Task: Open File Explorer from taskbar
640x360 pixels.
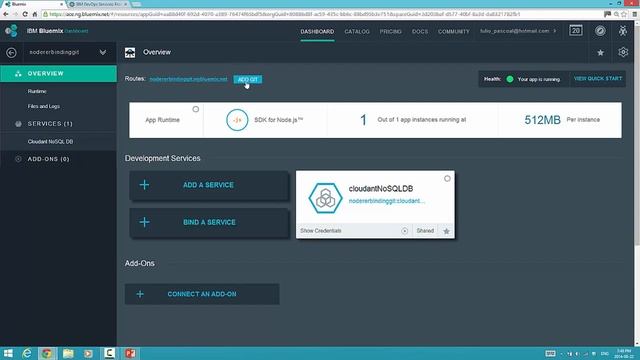Action: 68,353
